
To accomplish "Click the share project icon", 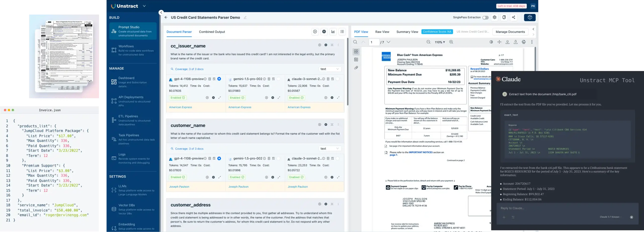I will point(513,17).
